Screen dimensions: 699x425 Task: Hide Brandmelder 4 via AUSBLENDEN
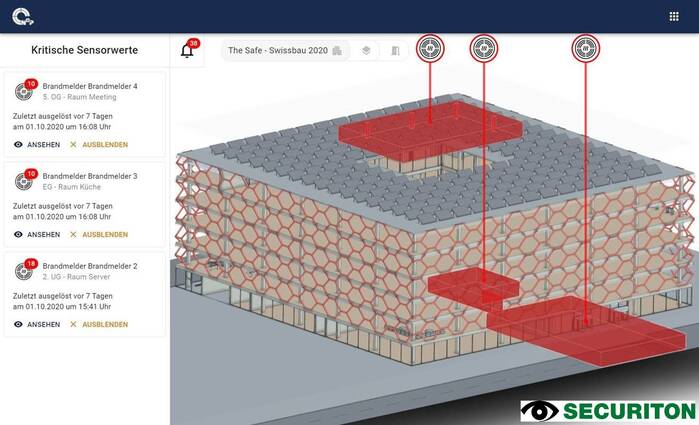click(x=99, y=145)
